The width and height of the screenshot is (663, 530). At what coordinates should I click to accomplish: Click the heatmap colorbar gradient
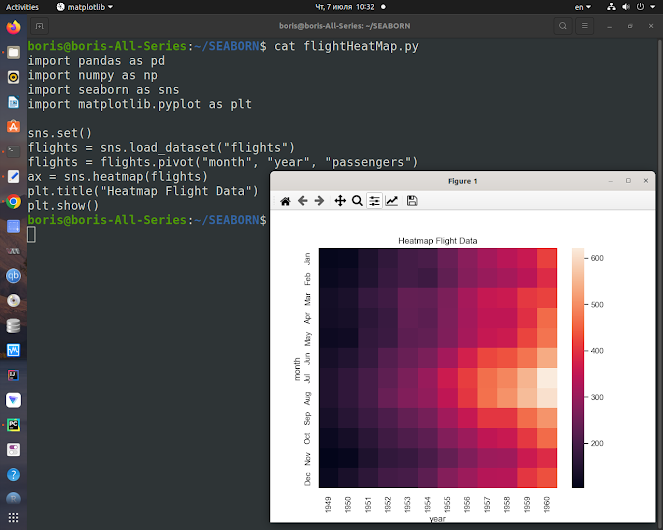[x=578, y=368]
